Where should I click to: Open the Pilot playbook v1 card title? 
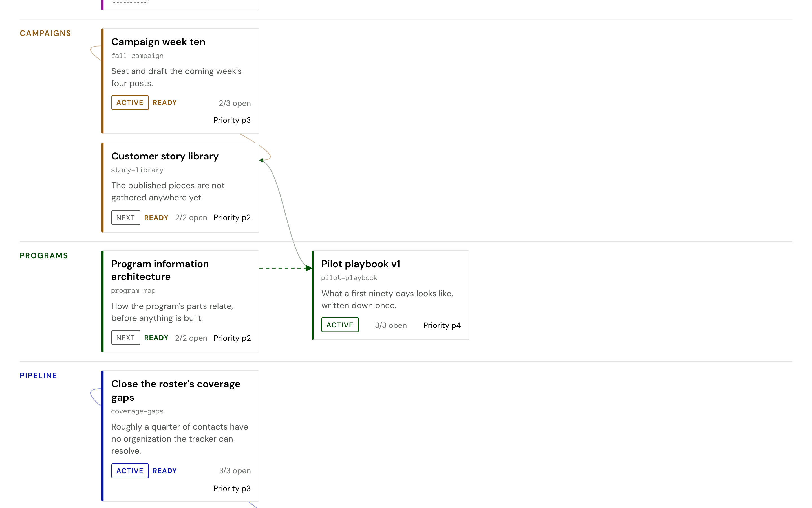[360, 264]
